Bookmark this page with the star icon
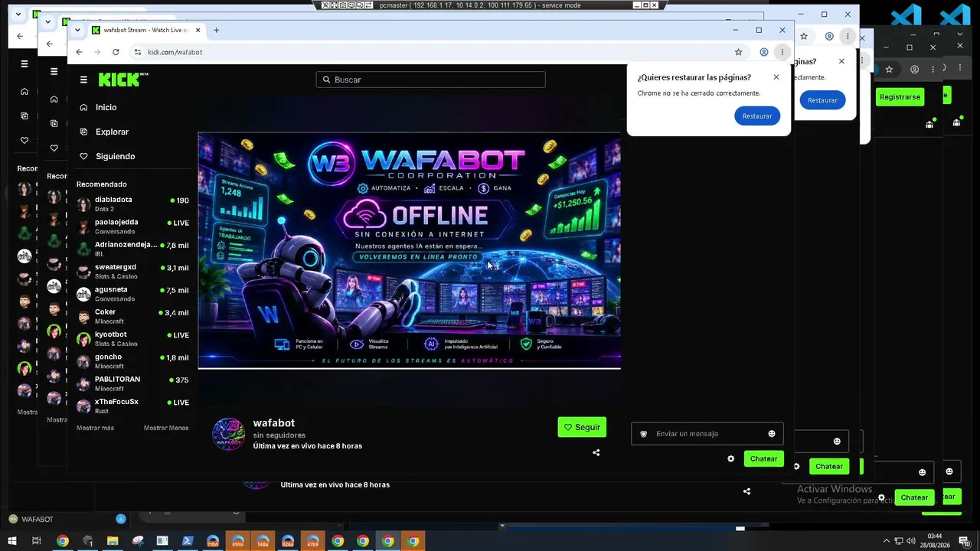 coord(738,52)
